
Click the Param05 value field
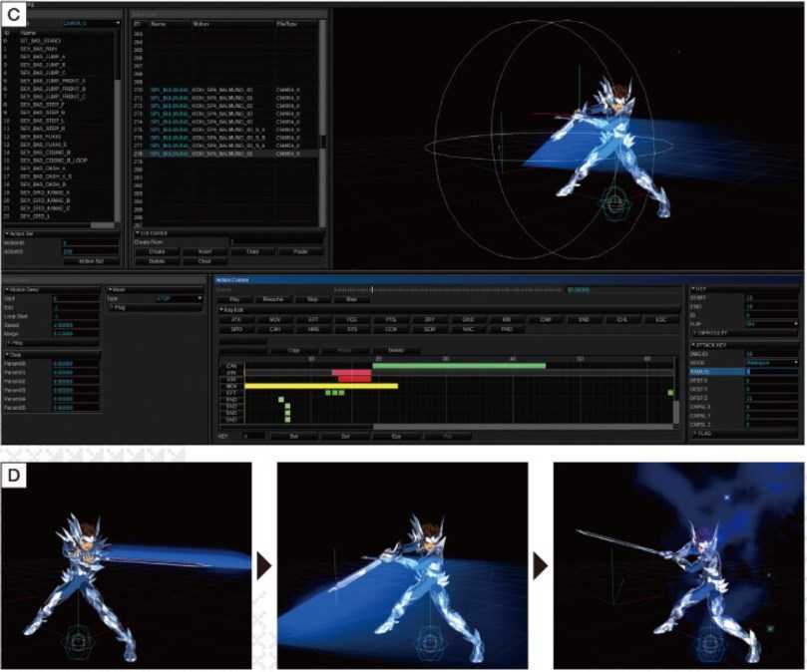(76, 408)
